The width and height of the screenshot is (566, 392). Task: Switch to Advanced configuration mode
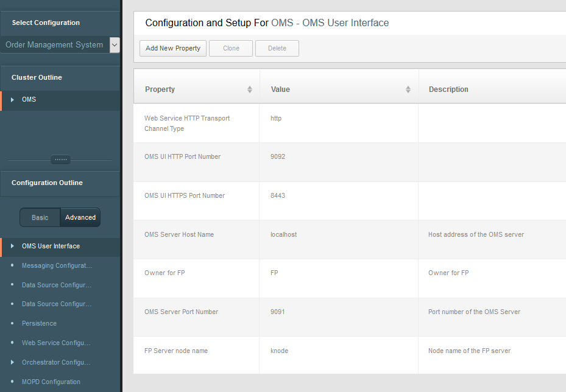(x=80, y=217)
